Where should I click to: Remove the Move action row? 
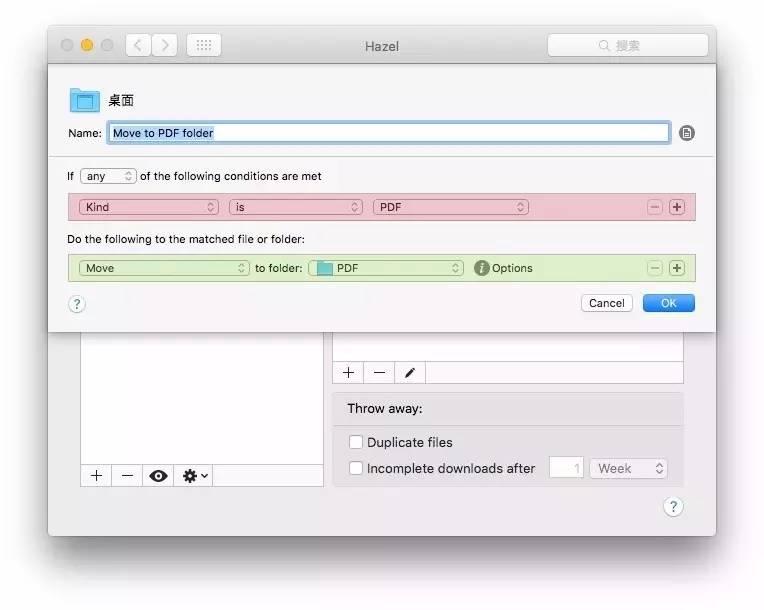click(x=654, y=268)
